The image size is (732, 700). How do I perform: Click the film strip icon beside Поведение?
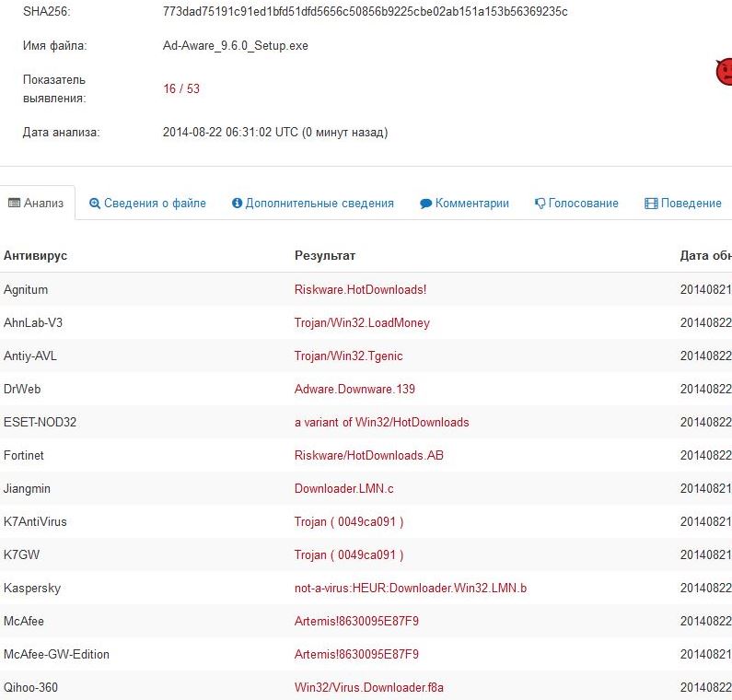(x=651, y=204)
